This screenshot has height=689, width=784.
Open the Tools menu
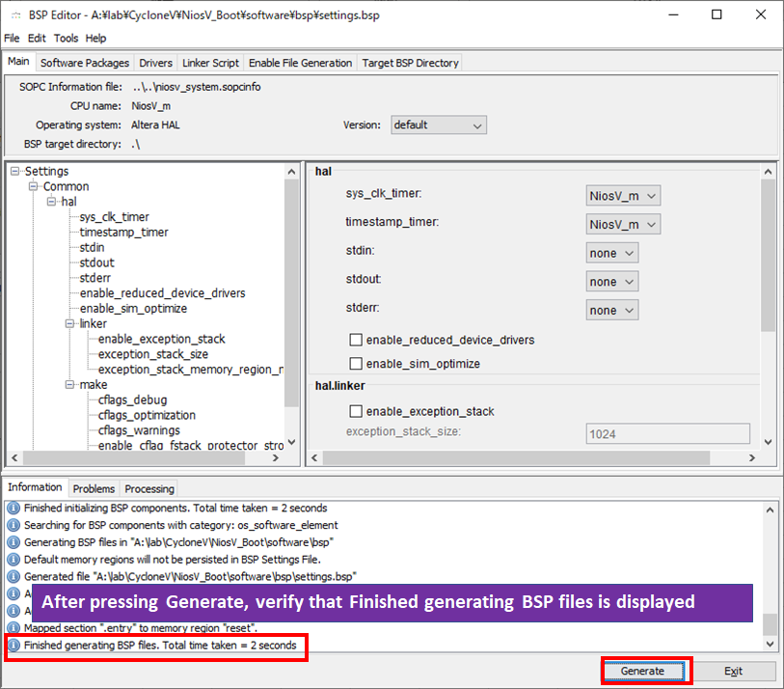[x=66, y=38]
